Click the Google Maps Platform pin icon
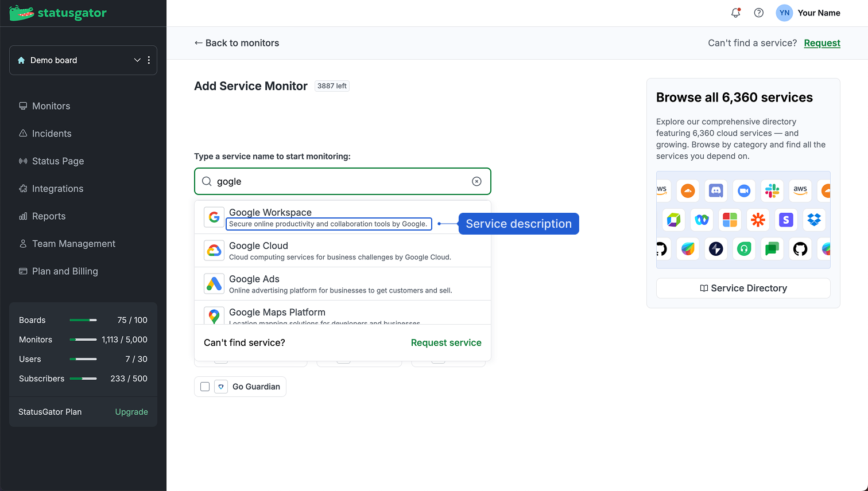Viewport: 868px width, 491px height. coord(214,316)
